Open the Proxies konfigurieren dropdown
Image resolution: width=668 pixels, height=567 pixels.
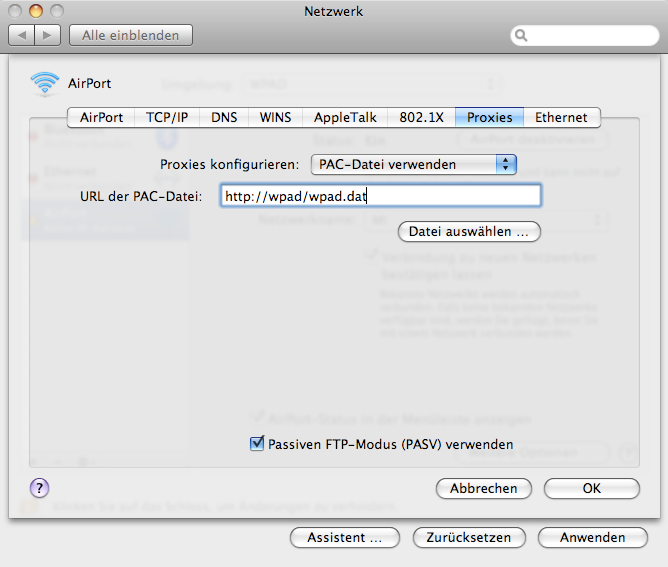click(x=414, y=164)
